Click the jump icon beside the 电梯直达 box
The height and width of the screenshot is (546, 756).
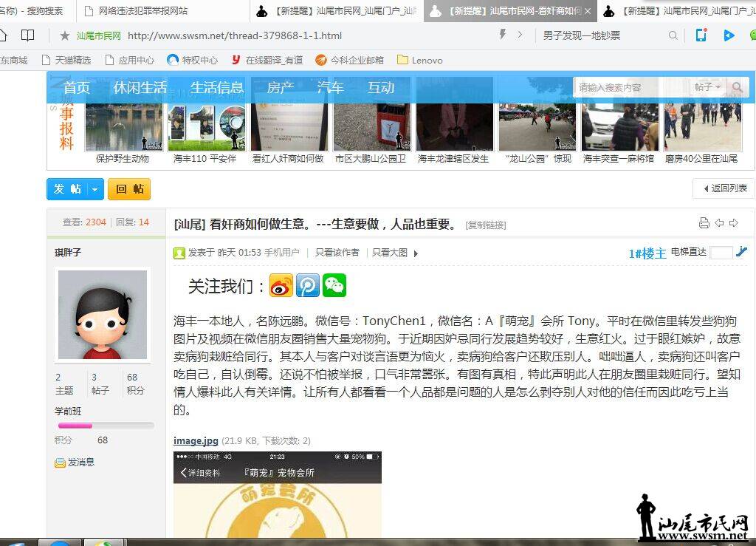pyautogui.click(x=741, y=252)
